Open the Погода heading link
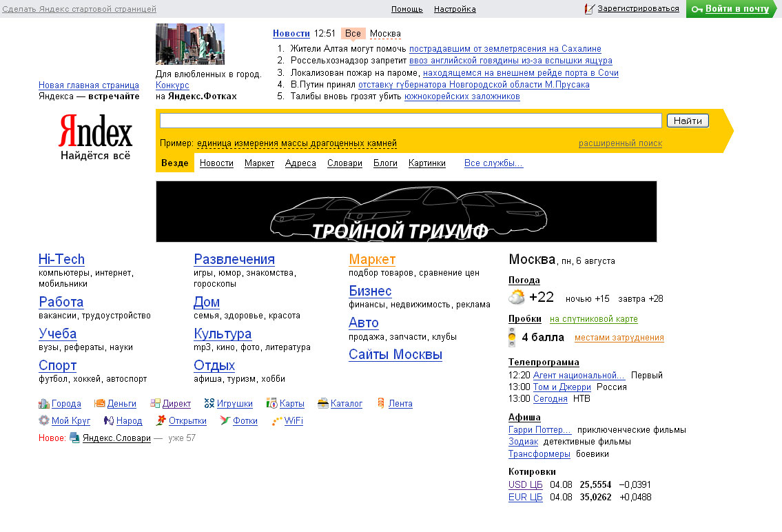The height and width of the screenshot is (532, 782). click(x=524, y=280)
